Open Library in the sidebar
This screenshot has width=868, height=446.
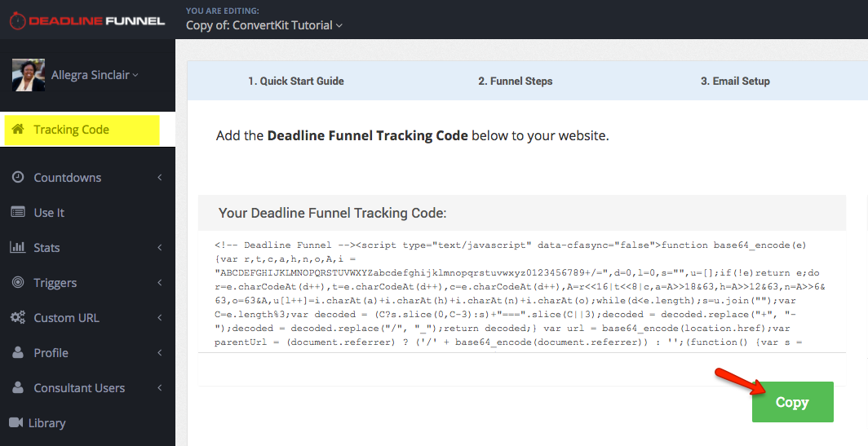[46, 422]
